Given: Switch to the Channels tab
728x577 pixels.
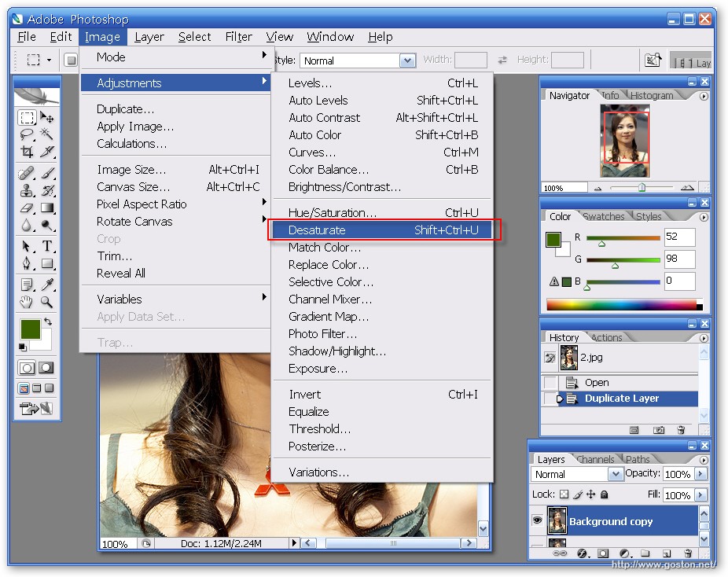Looking at the screenshot, I should coord(595,459).
